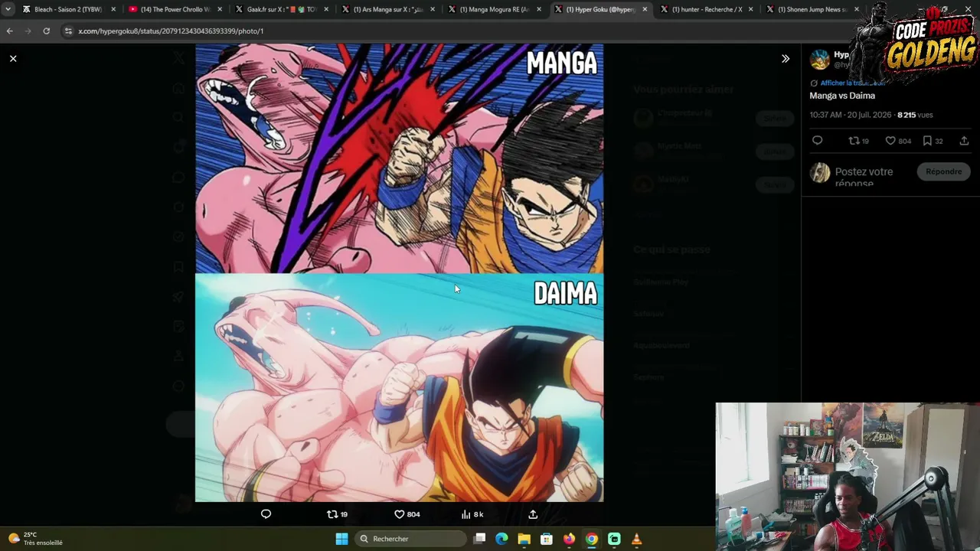The height and width of the screenshot is (551, 980).
Task: Close the "Gaak.fr sur X" tab
Action: click(326, 9)
